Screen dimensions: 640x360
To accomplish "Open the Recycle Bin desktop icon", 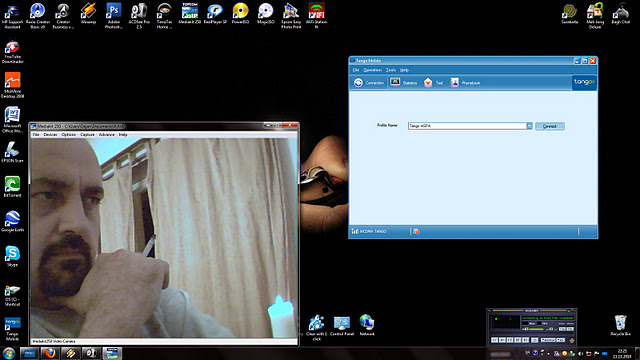I will [620, 325].
